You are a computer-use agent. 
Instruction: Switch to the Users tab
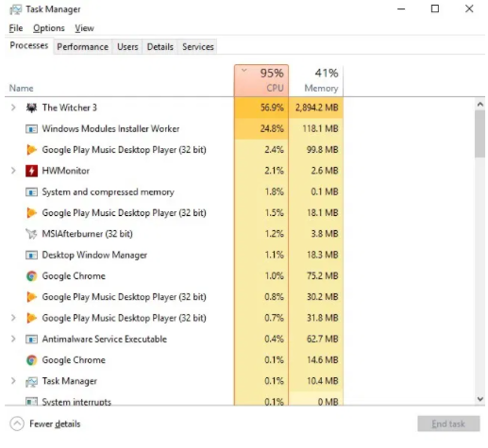pyautogui.click(x=127, y=47)
